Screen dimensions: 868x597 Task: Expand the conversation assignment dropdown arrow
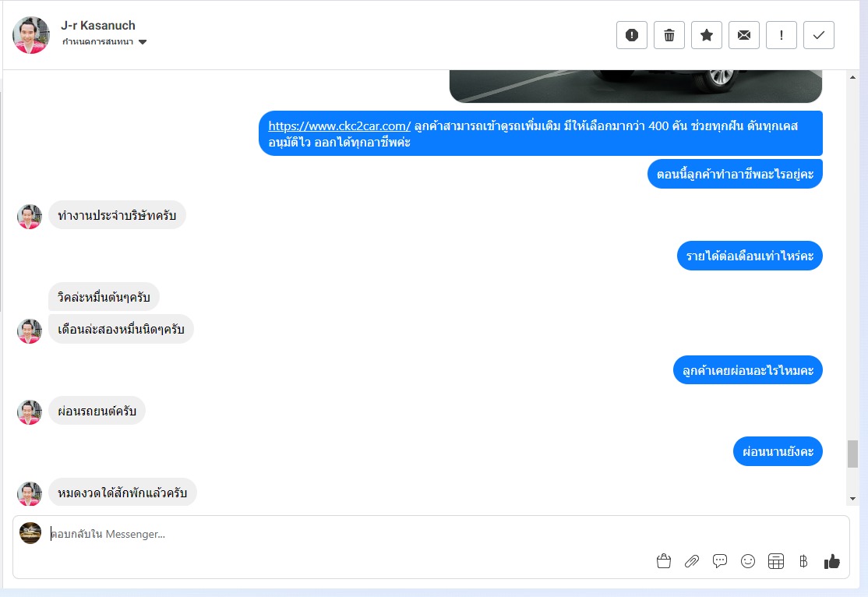(143, 42)
